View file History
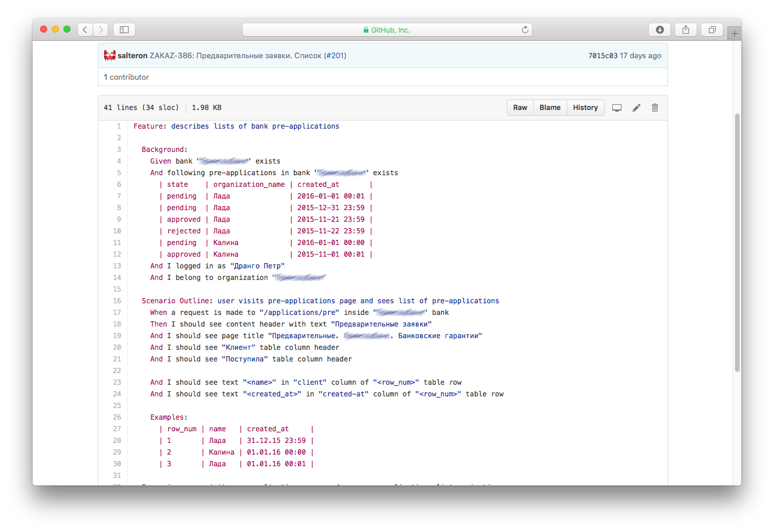Viewport: 774px width, 532px height. (x=585, y=108)
